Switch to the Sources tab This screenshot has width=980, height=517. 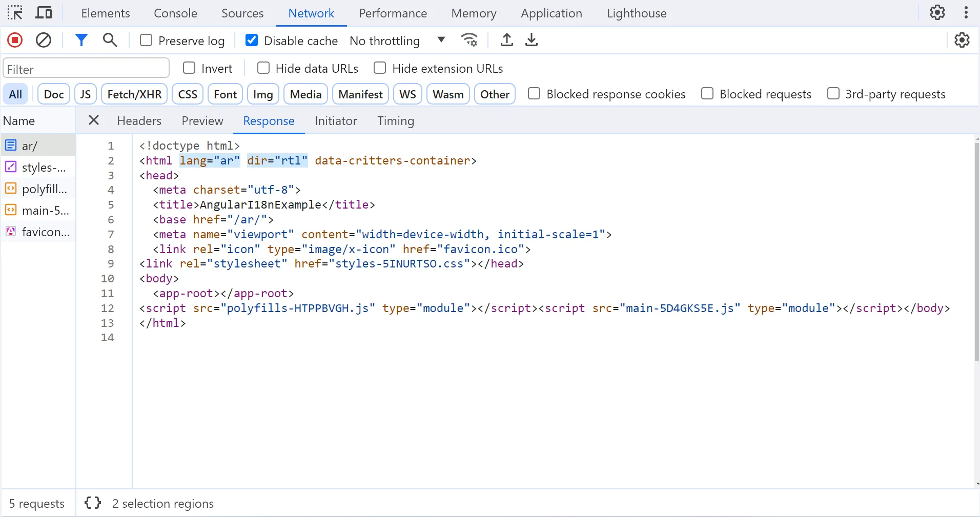pos(242,13)
